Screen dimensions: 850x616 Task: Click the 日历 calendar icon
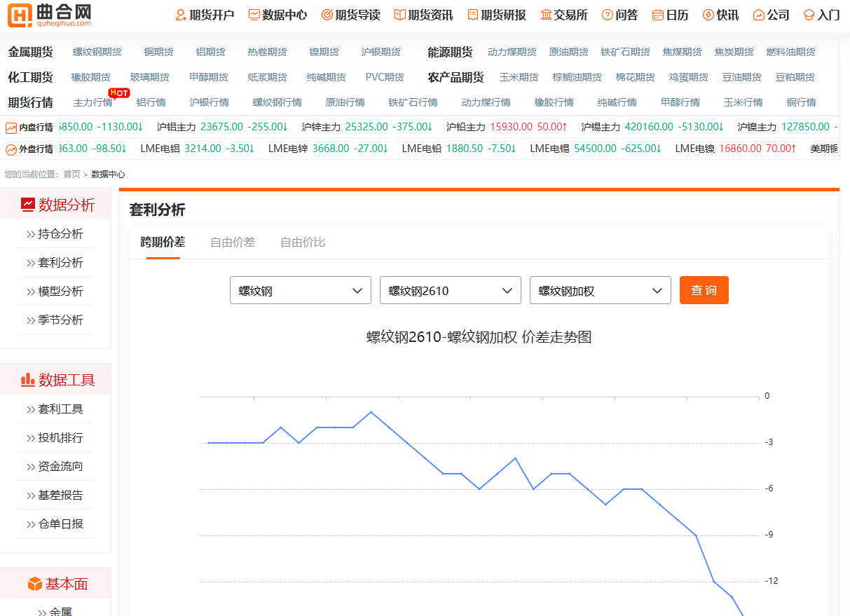658,15
